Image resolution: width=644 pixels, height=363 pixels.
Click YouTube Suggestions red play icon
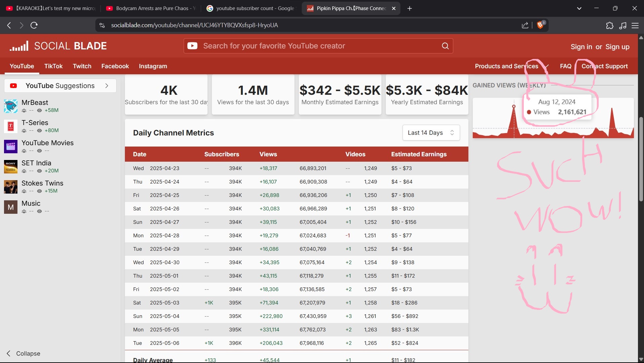click(13, 86)
